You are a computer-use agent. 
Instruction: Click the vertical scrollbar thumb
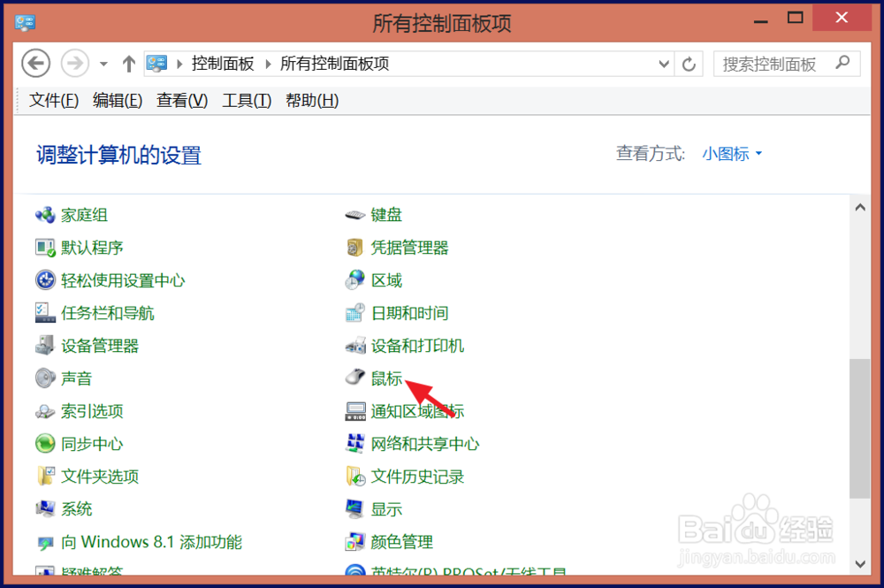860,429
